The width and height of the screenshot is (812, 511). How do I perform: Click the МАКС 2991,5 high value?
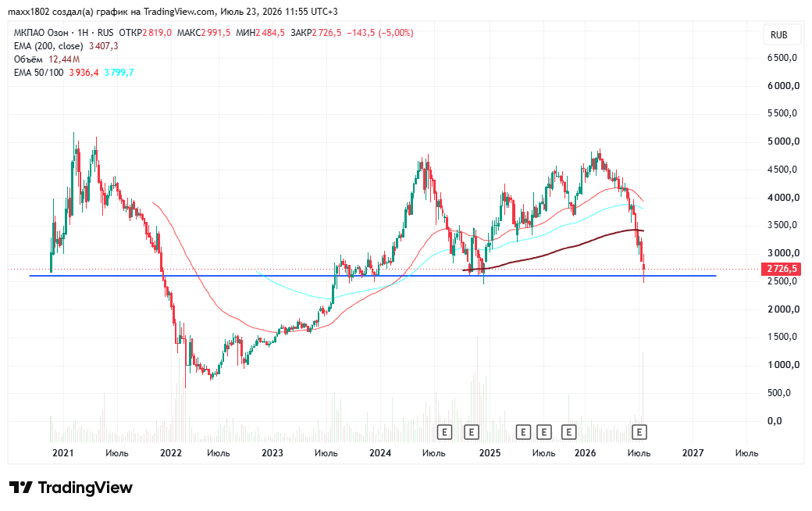(x=204, y=33)
